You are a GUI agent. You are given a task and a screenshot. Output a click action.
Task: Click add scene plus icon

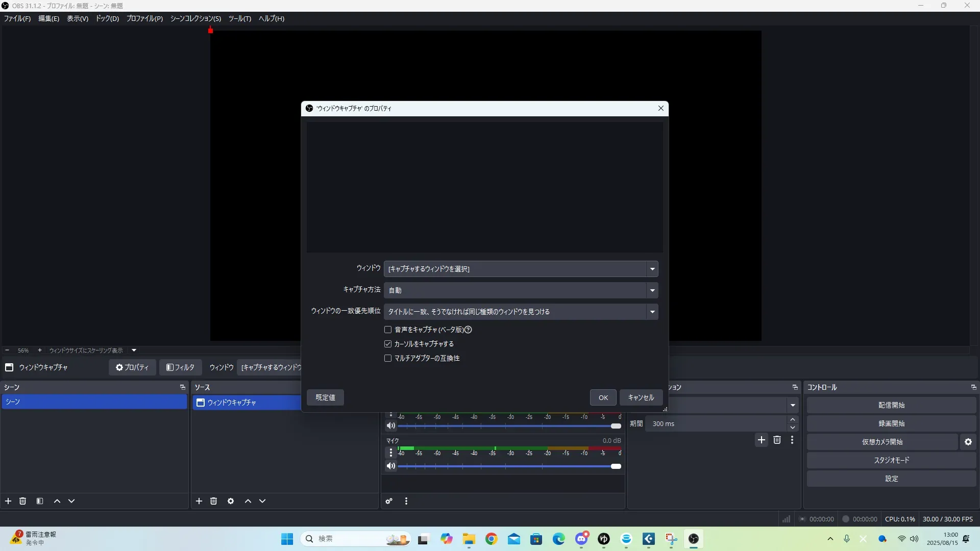click(x=8, y=501)
